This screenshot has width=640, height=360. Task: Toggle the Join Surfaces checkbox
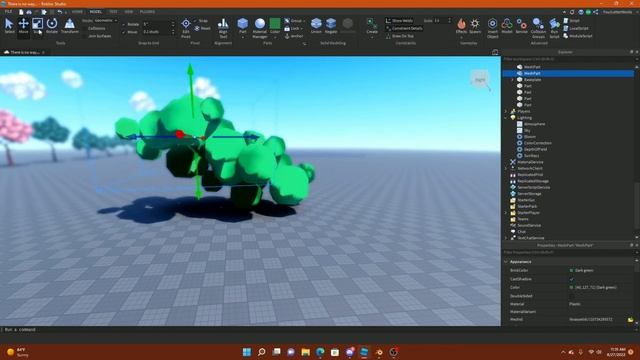[x=84, y=36]
